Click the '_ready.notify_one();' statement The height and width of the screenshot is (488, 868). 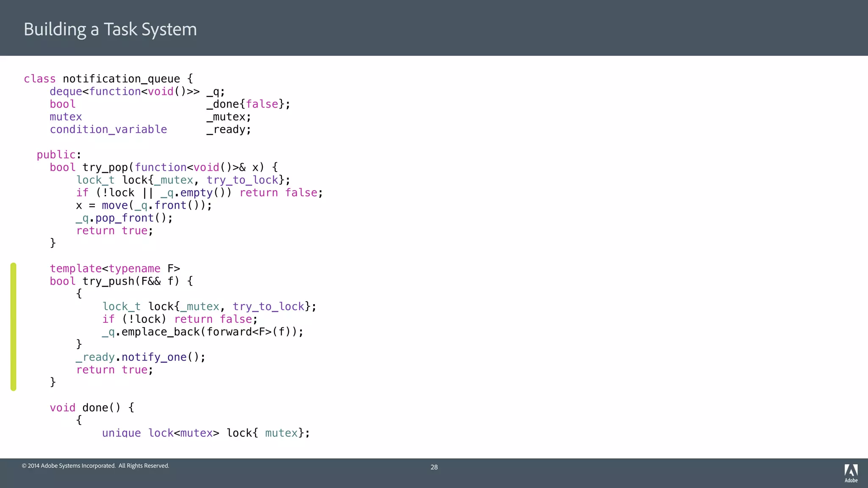click(x=141, y=357)
